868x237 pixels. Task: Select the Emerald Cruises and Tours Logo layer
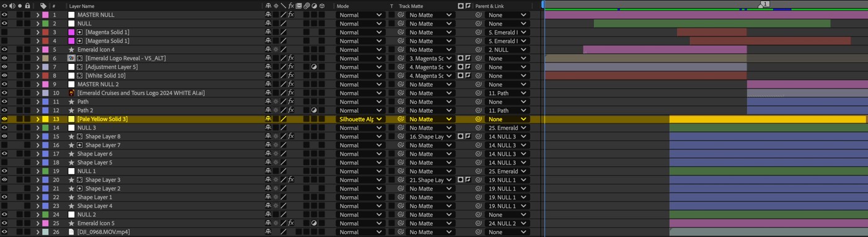[141, 93]
